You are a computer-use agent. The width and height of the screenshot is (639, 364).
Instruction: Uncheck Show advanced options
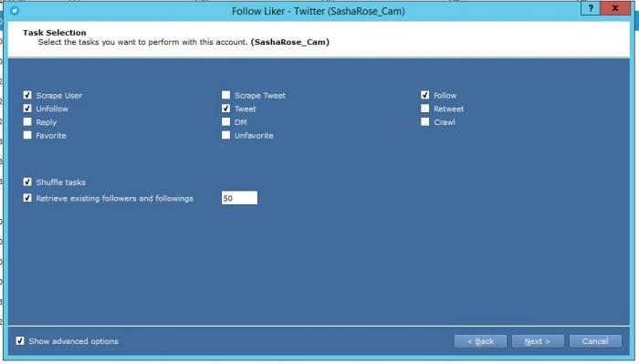click(20, 341)
